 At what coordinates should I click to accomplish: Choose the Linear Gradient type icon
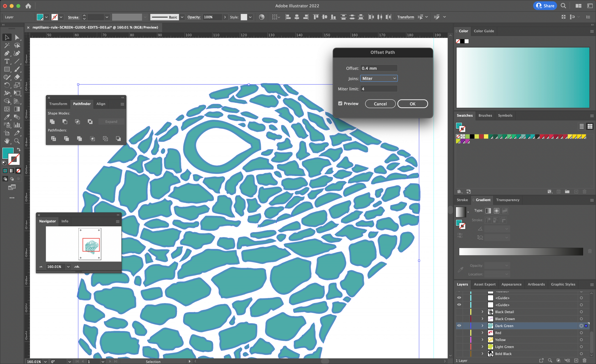488,211
